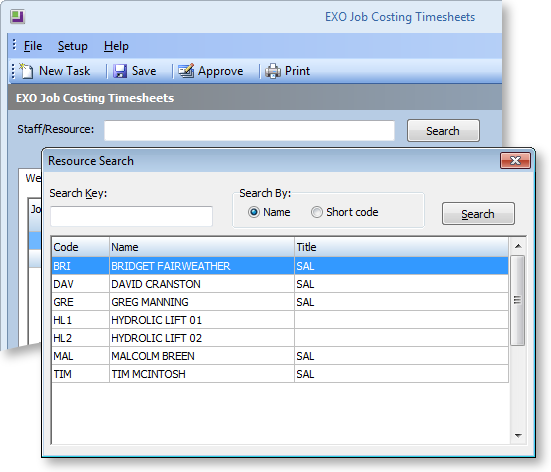Click the GRE code cell

point(80,302)
